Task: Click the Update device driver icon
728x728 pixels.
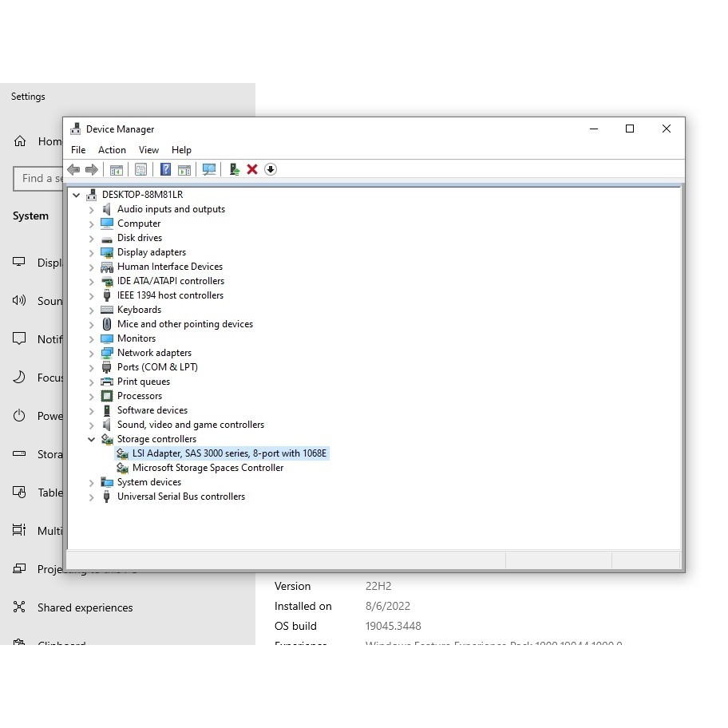Action: click(x=235, y=169)
